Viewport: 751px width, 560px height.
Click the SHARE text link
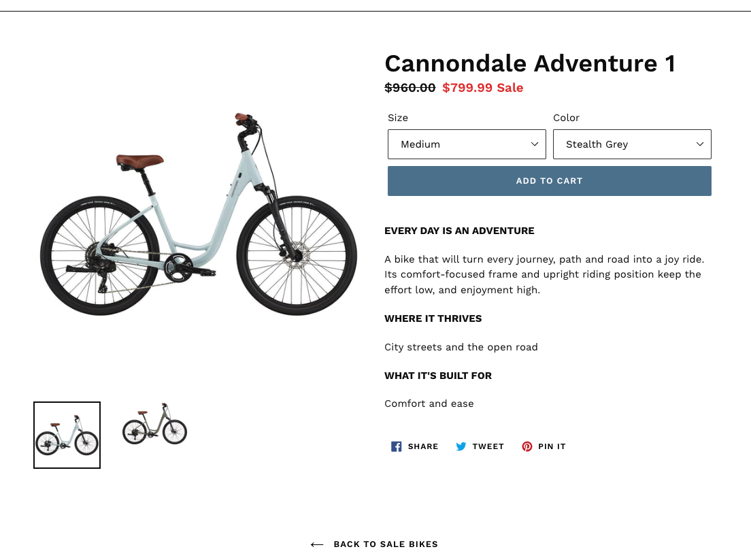pos(423,446)
